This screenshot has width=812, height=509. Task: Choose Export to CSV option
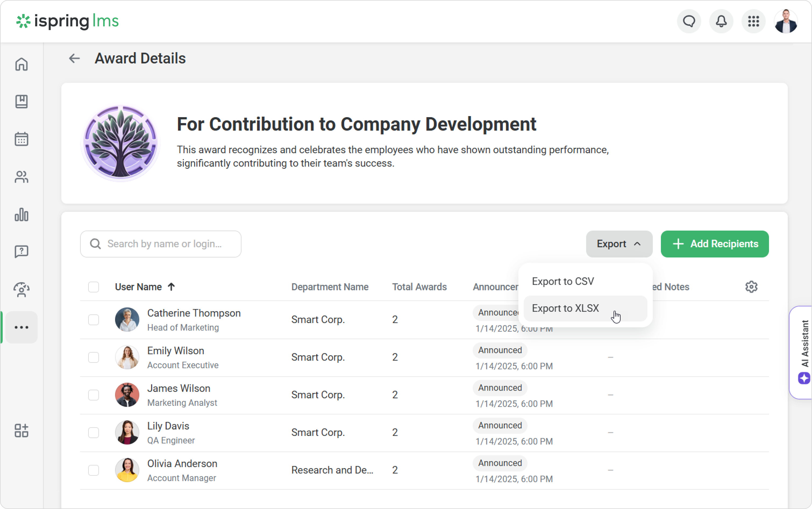point(563,281)
